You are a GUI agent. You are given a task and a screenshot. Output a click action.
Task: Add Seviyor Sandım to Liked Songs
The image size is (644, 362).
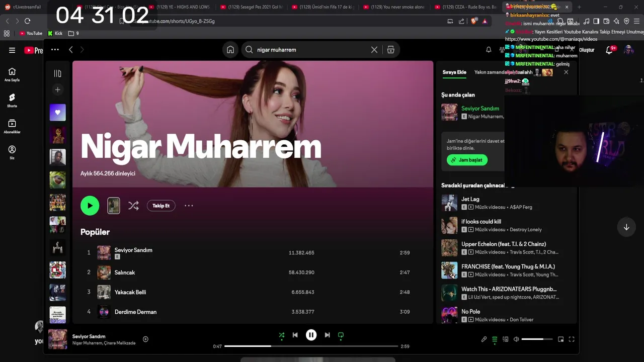pos(145,339)
